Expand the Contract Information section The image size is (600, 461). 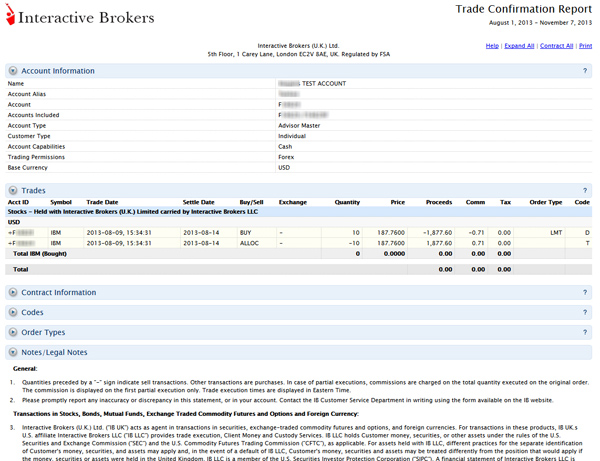[x=12, y=292]
